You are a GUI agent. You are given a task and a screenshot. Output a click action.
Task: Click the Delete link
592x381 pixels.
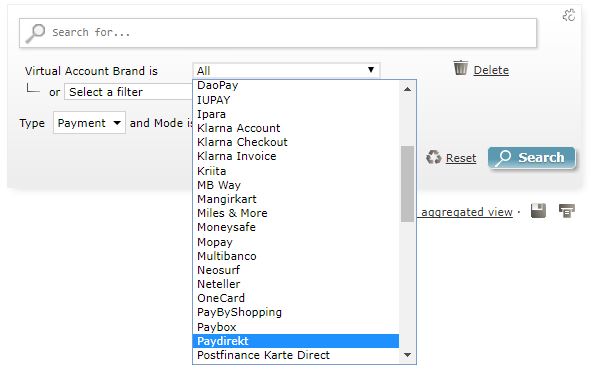pos(491,70)
